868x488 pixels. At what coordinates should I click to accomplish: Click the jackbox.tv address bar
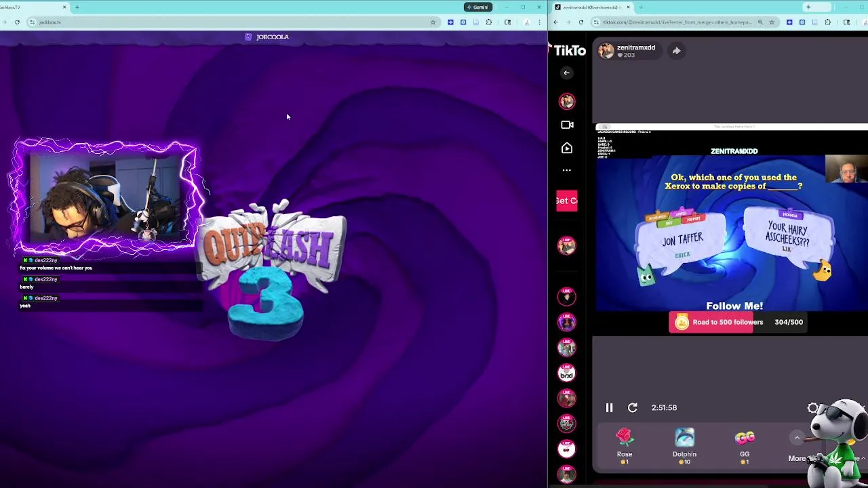[x=233, y=22]
